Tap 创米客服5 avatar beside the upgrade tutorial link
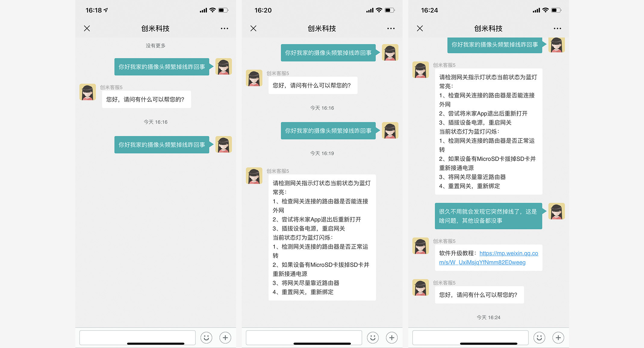Screen dimensions: 644x348 (x=421, y=246)
